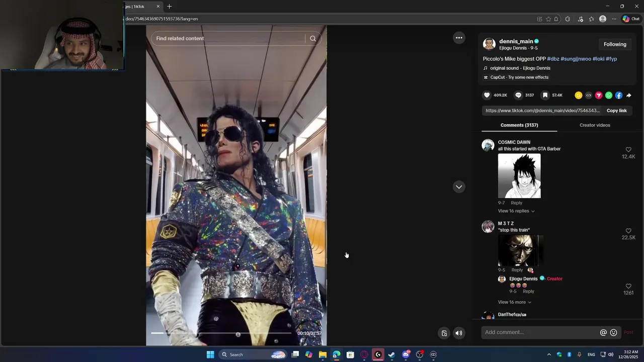This screenshot has height=362, width=644.
Task: Open the #loki hashtag
Action: tap(598, 59)
